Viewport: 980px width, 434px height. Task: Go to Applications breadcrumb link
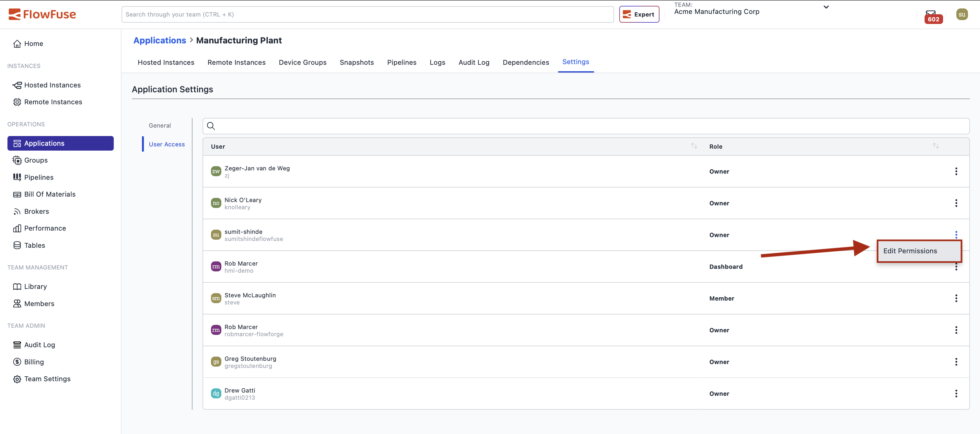point(159,40)
